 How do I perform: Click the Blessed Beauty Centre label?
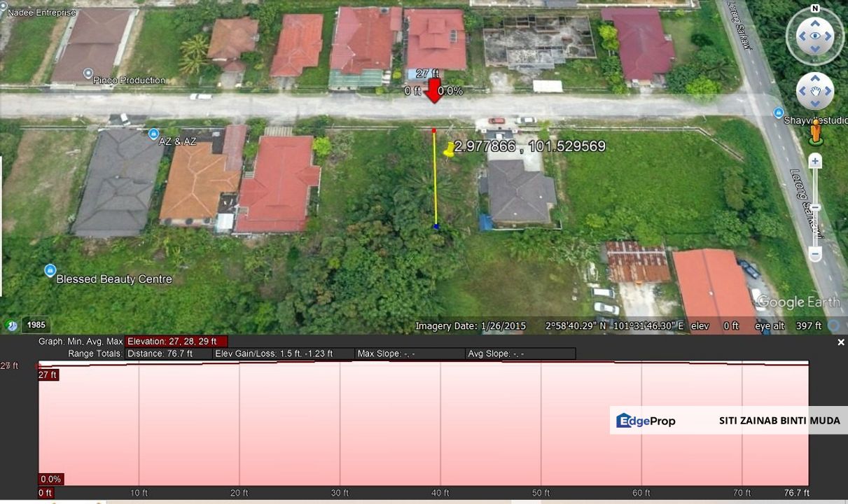point(114,279)
